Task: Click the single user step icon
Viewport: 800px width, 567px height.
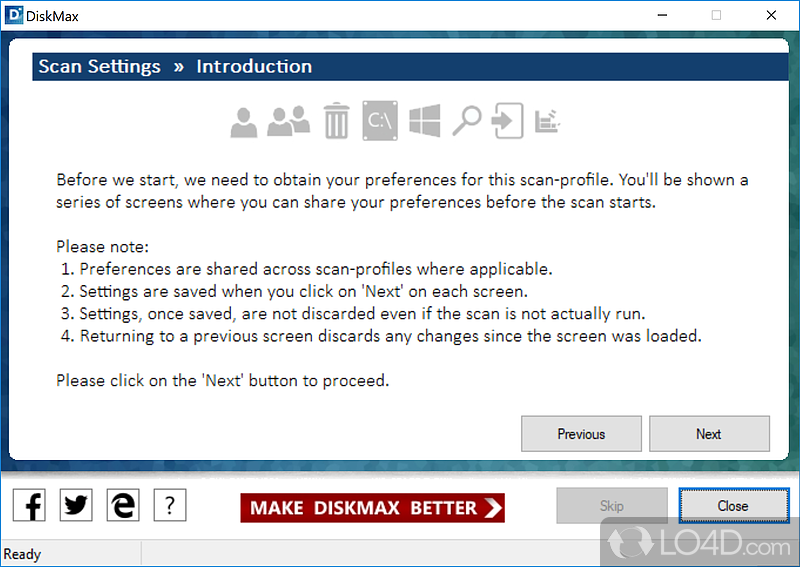Action: [243, 122]
